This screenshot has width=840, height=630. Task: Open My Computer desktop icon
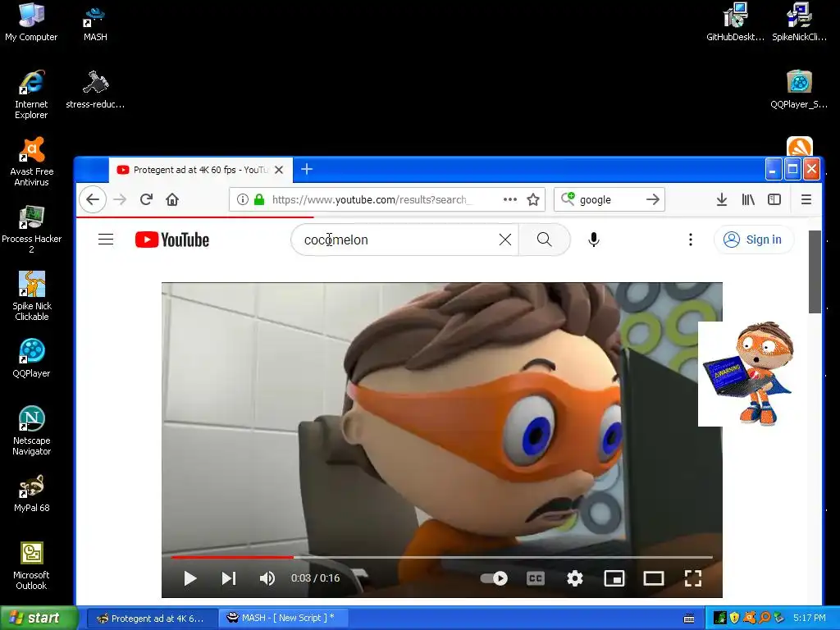[x=31, y=21]
